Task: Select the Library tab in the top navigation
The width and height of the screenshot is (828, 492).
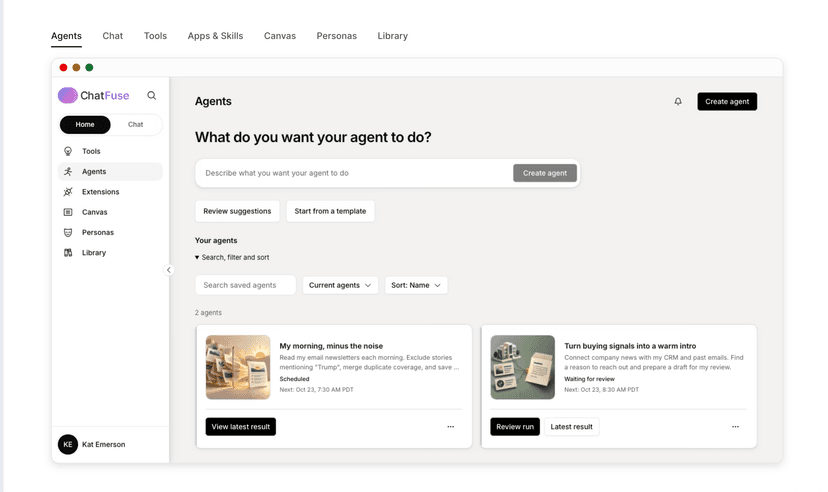Action: click(x=392, y=36)
